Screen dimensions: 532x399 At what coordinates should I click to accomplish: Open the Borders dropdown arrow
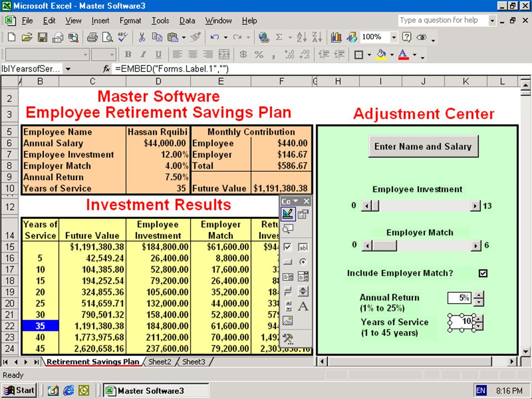click(369, 55)
